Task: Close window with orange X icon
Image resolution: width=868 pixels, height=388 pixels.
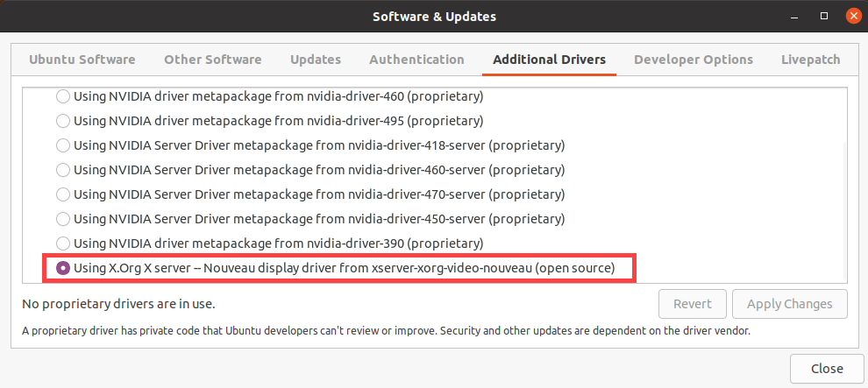Action: tap(854, 16)
